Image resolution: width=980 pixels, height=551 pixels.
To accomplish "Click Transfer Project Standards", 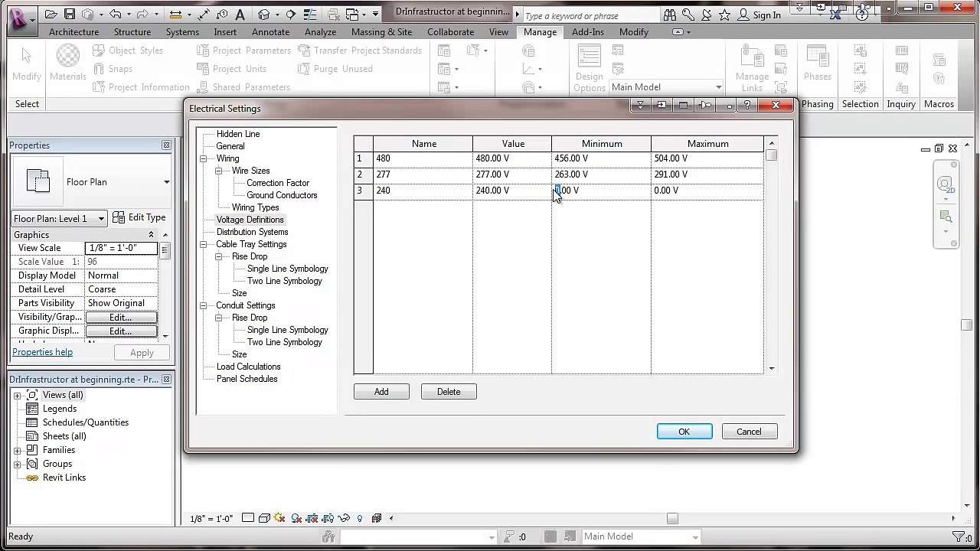I will tap(360, 51).
